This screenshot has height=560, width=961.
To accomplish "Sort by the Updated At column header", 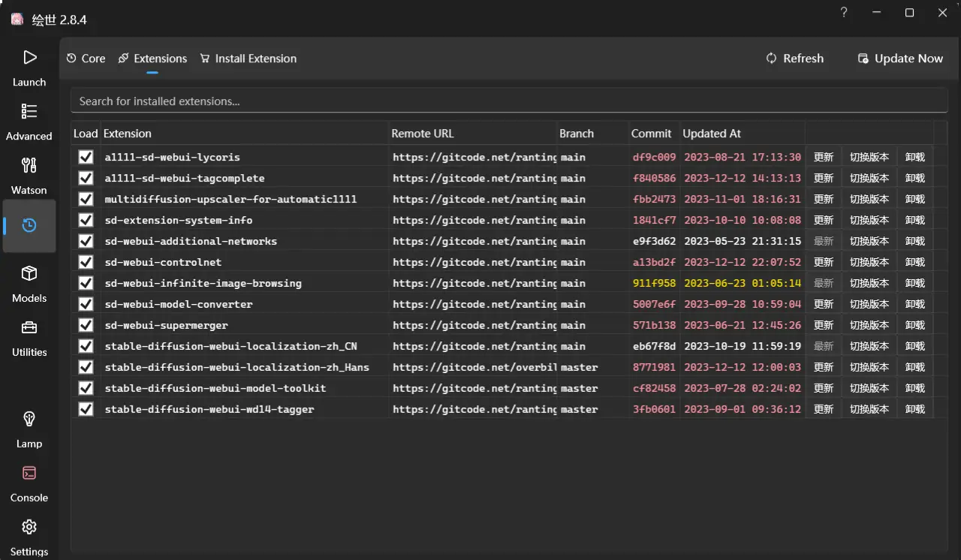I will (x=743, y=134).
